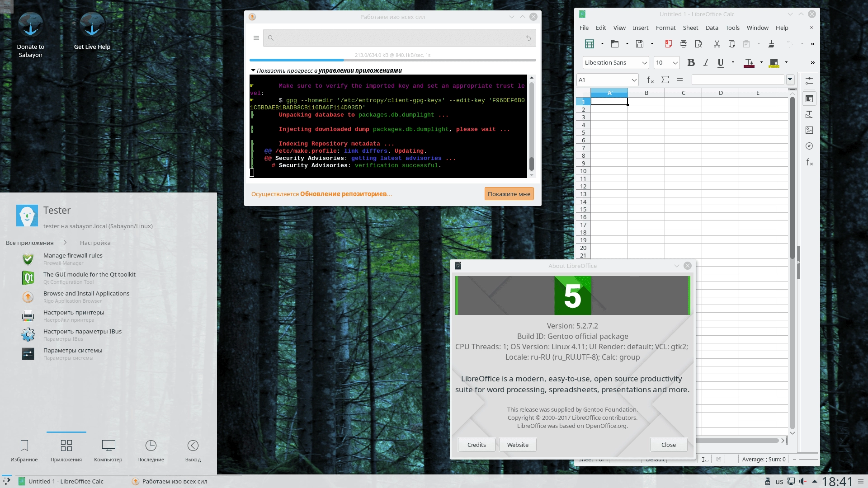Screen dimensions: 868x488
Task: Open Donate to Sabayon desktop icon
Action: 30,35
